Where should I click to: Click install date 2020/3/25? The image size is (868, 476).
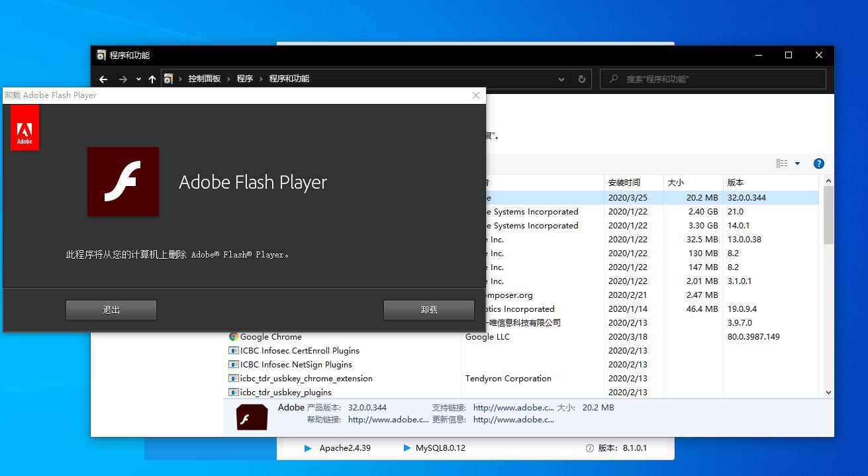click(x=628, y=198)
